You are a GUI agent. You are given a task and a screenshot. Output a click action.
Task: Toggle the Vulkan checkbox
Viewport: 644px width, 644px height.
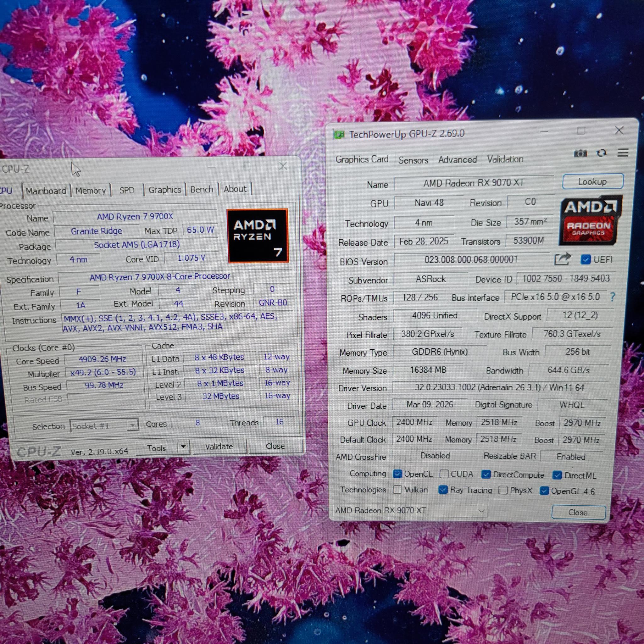[397, 489]
